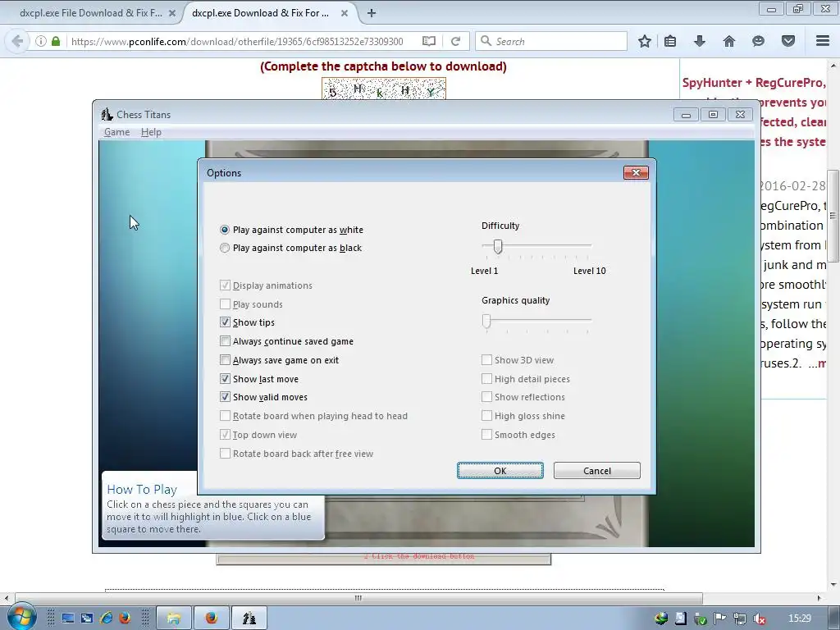Toggle High gloss shine checkbox
840x630 pixels.
tap(486, 416)
